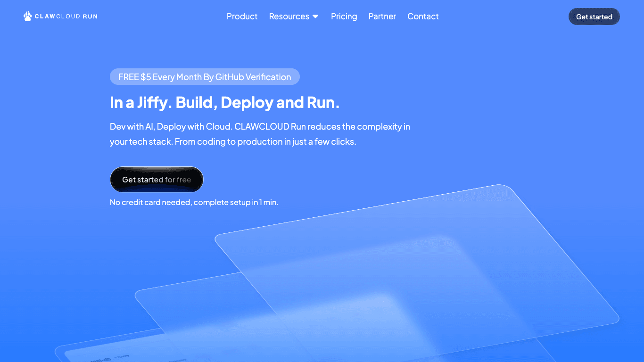The width and height of the screenshot is (644, 362).
Task: Expand the Resources dropdown arrow
Action: (315, 16)
